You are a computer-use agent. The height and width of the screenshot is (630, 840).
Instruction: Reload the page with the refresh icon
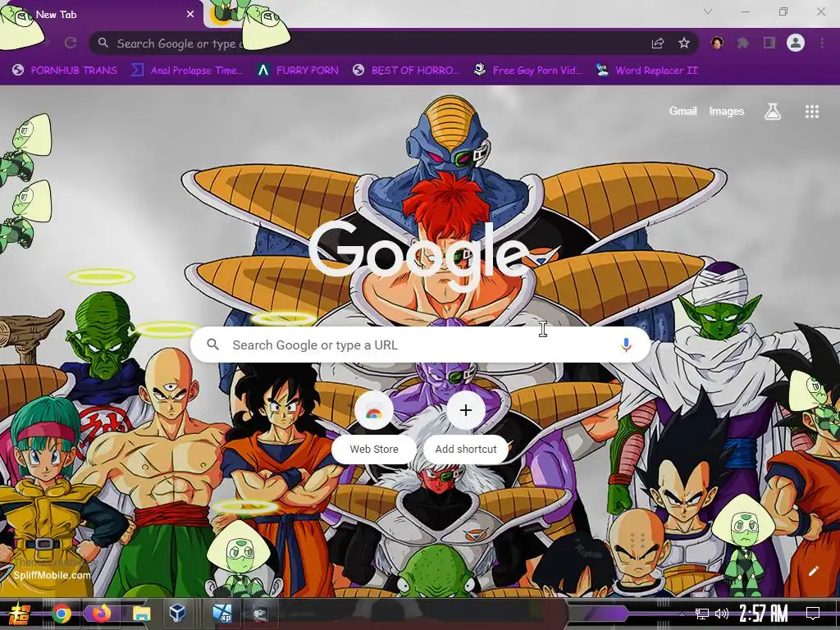71,43
